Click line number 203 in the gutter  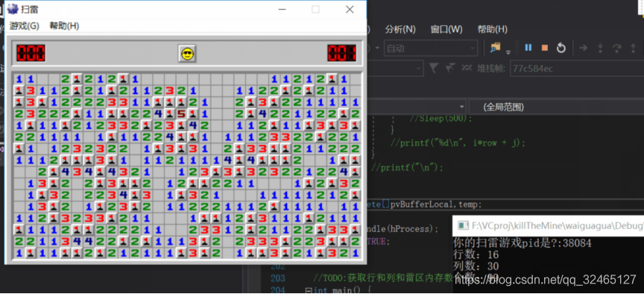278,279
